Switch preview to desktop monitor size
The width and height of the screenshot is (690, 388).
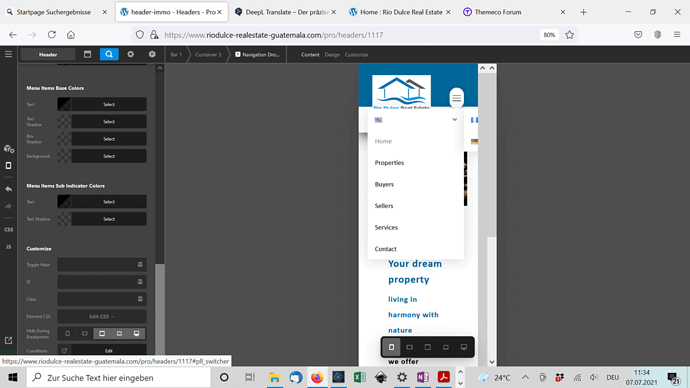(x=463, y=347)
